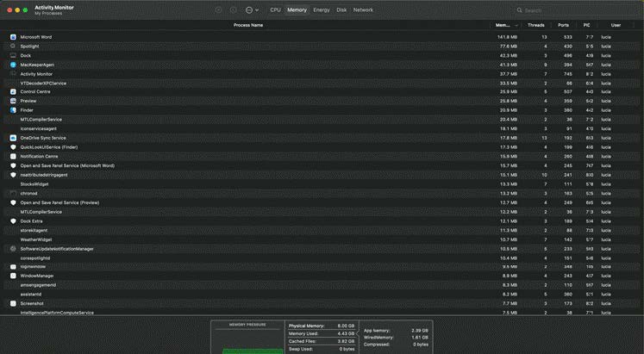Screen dimensions: 644x354
Task: Toggle the Memory column sort arrow
Action: 516,26
